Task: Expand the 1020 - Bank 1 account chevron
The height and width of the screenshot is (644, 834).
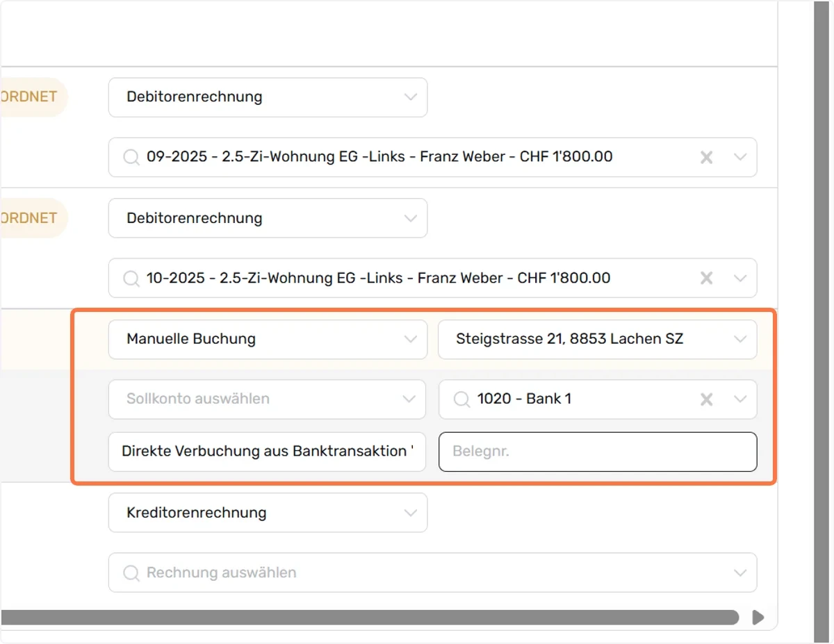Action: pos(740,399)
